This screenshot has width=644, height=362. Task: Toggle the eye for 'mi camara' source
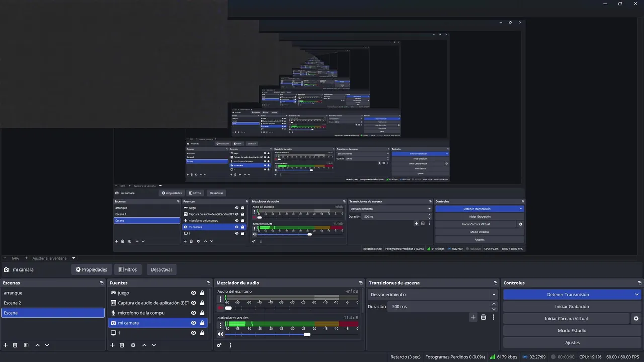[193, 323]
